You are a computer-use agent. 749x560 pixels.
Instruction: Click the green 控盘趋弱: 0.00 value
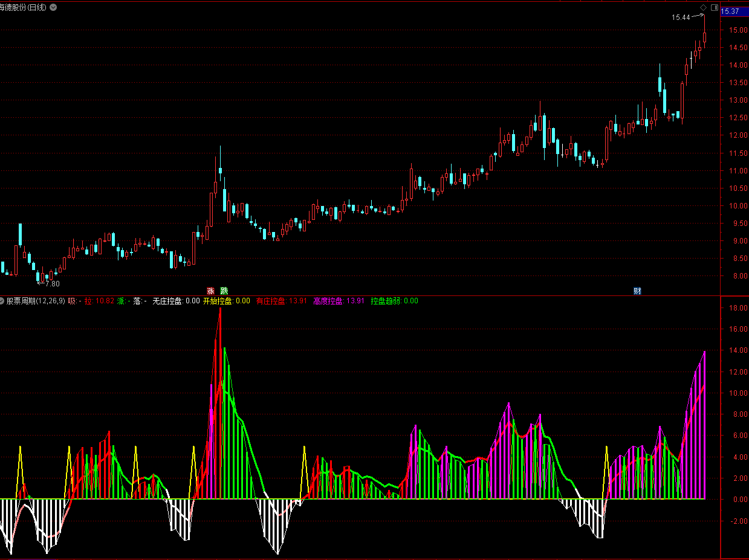[x=394, y=301]
